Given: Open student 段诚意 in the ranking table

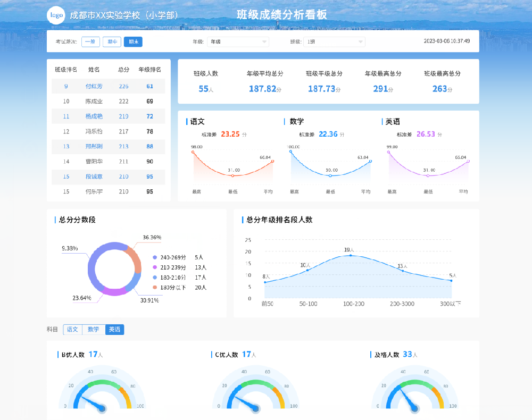Looking at the screenshot, I should coord(109,177).
